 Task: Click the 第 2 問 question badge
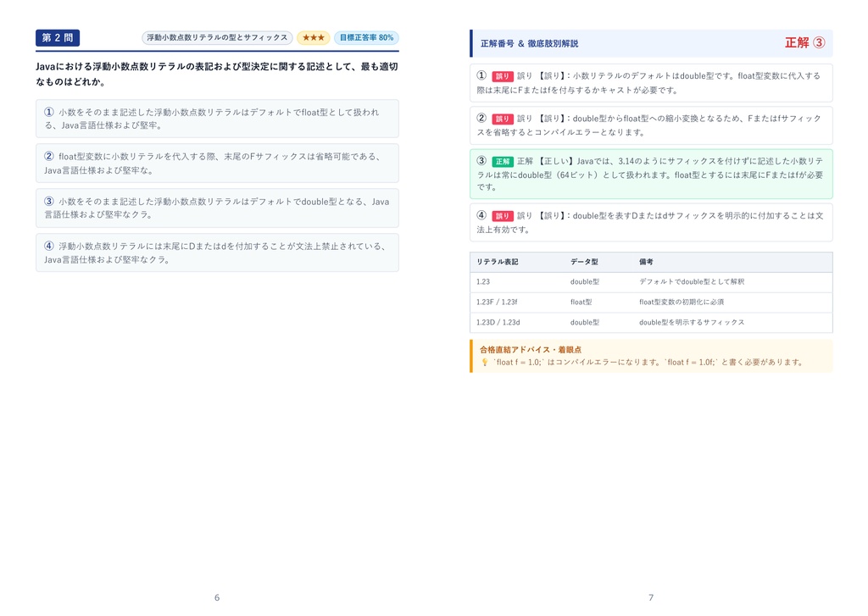tap(58, 37)
